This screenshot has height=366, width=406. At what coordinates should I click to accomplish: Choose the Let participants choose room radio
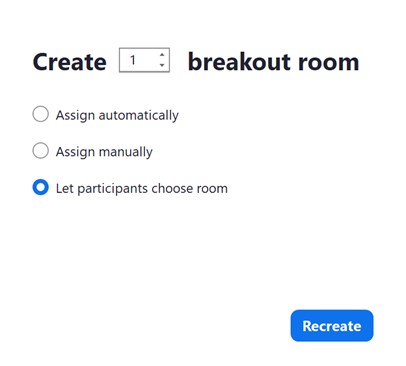coord(41,187)
